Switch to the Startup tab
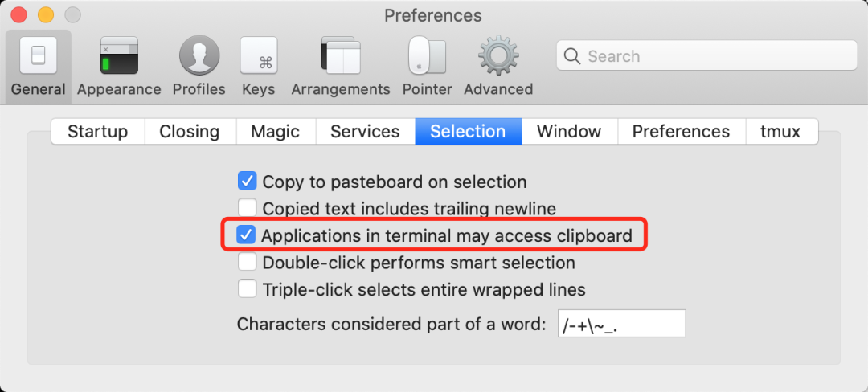 pyautogui.click(x=97, y=132)
